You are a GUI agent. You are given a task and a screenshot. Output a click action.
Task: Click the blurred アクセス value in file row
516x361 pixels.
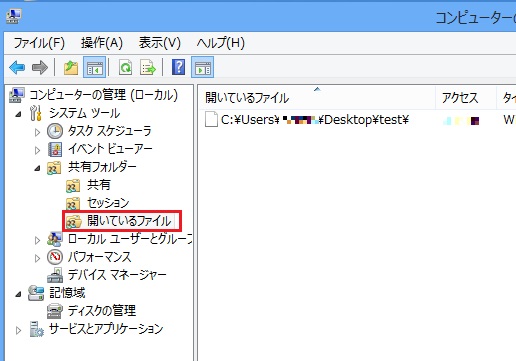click(x=461, y=121)
